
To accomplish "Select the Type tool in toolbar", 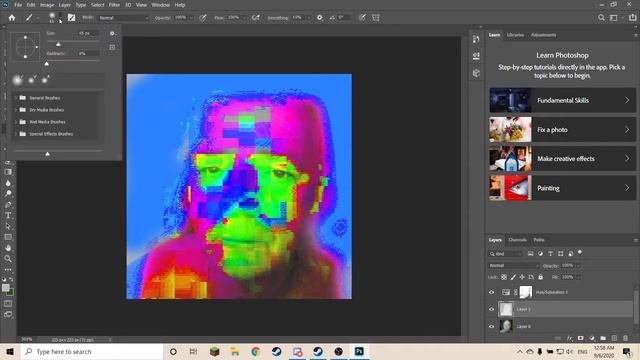I will coord(8,215).
